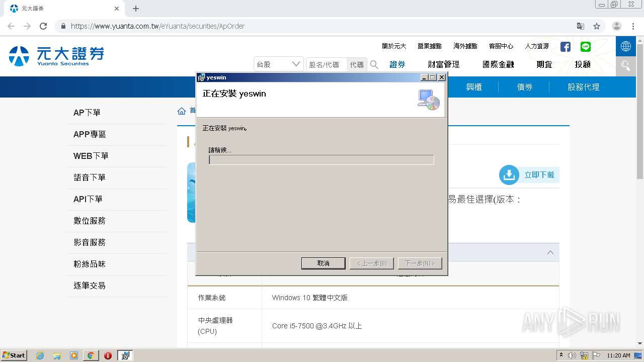Screen dimensions: 644x362
Task: Click the browser address bar URL
Action: pos(157,26)
